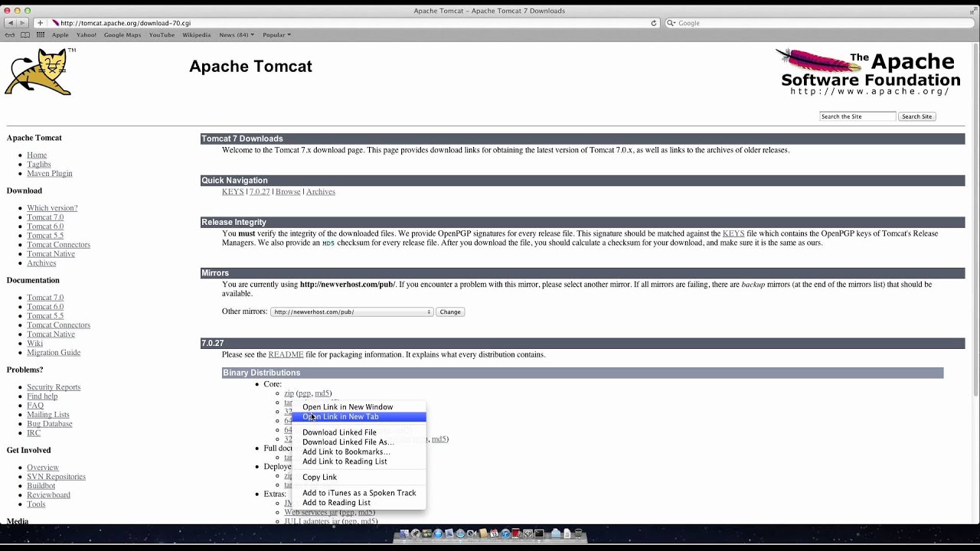
Task: Focus the Search the Site field
Action: click(857, 116)
